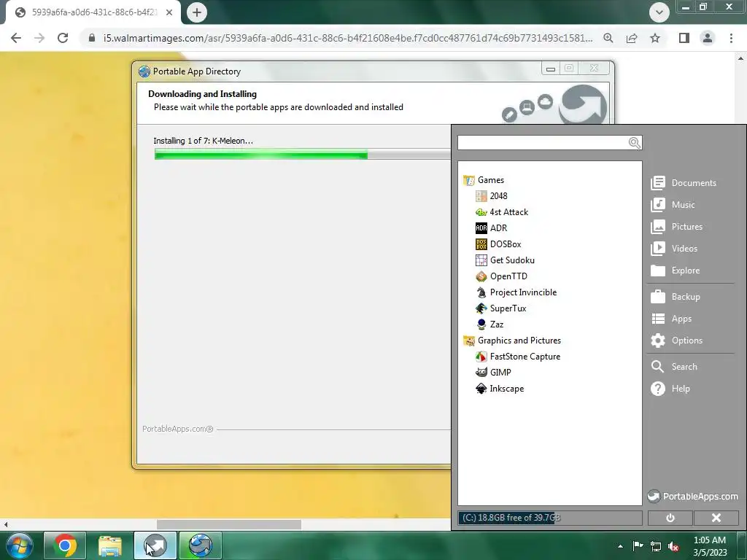Open the Videos folder icon
The width and height of the screenshot is (747, 560).
(x=658, y=249)
